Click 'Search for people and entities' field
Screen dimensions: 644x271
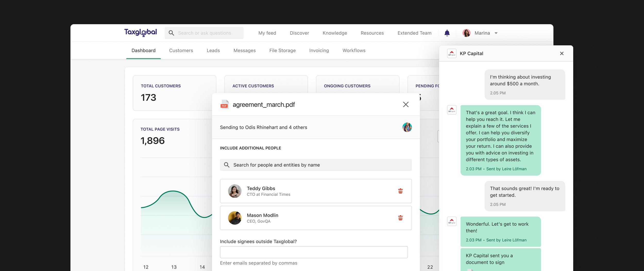[x=316, y=165]
